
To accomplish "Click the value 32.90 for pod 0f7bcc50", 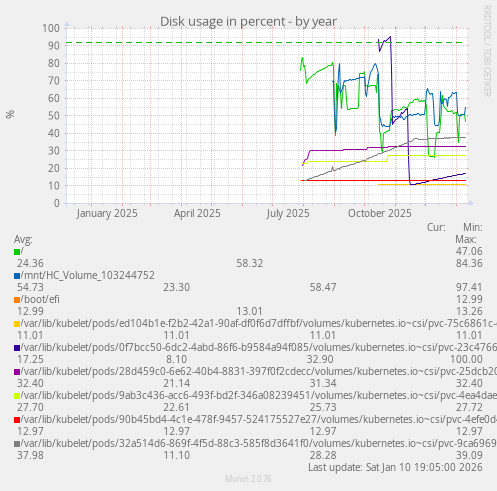I will pos(320,359).
